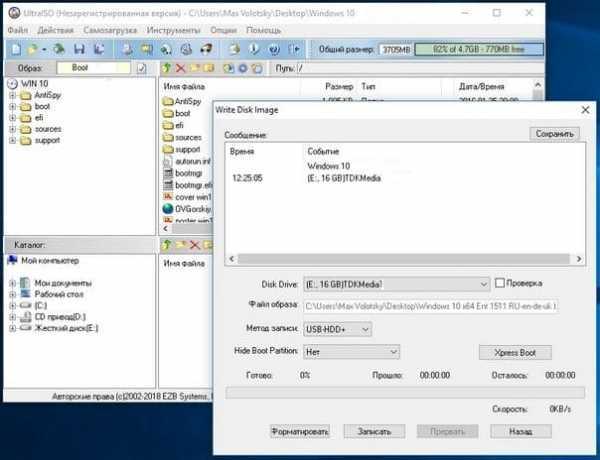The width and height of the screenshot is (600, 460).
Task: Click the red X icon in Каталог toolbar
Action: (195, 245)
